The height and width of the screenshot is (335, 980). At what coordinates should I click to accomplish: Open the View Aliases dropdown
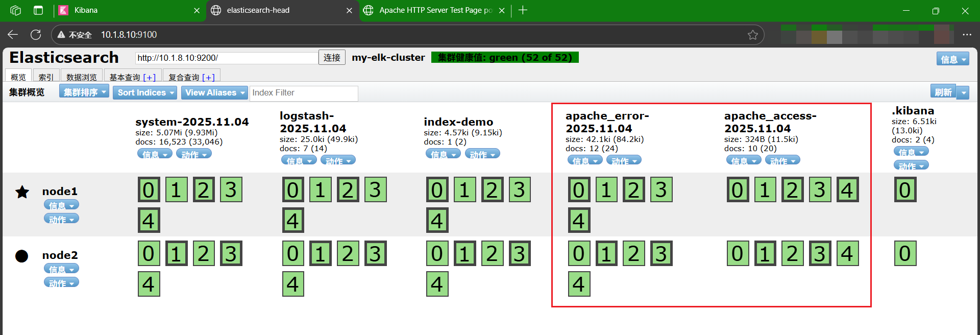tap(214, 92)
